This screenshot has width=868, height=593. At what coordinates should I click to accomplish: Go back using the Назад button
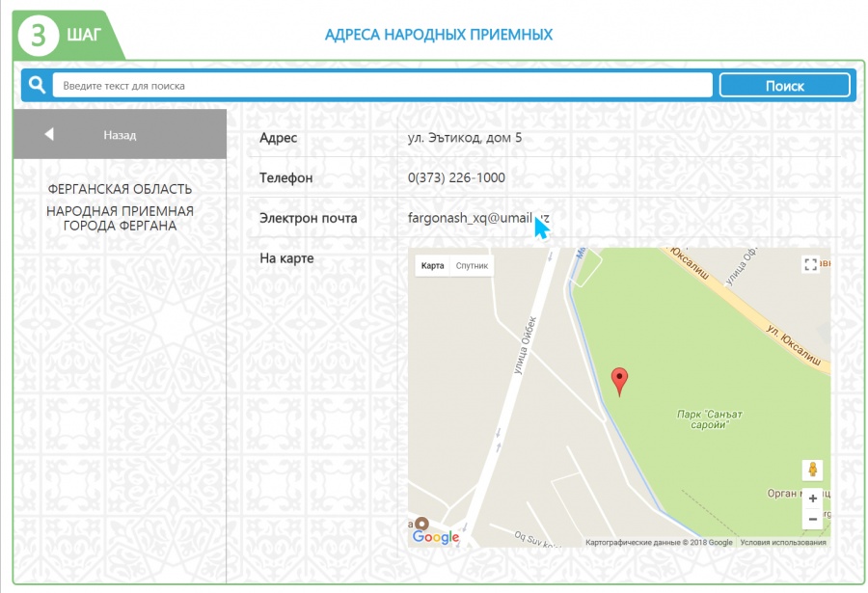[x=120, y=134]
